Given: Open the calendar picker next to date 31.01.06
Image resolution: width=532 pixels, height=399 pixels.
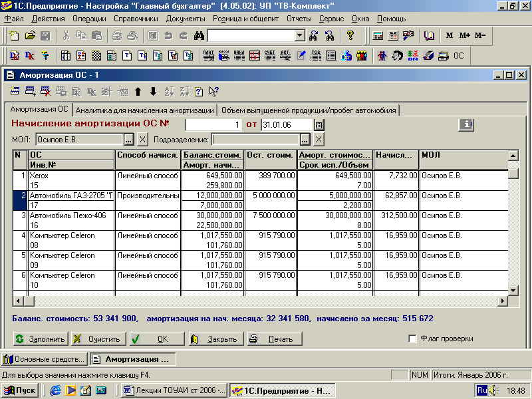Looking at the screenshot, I should [x=319, y=125].
